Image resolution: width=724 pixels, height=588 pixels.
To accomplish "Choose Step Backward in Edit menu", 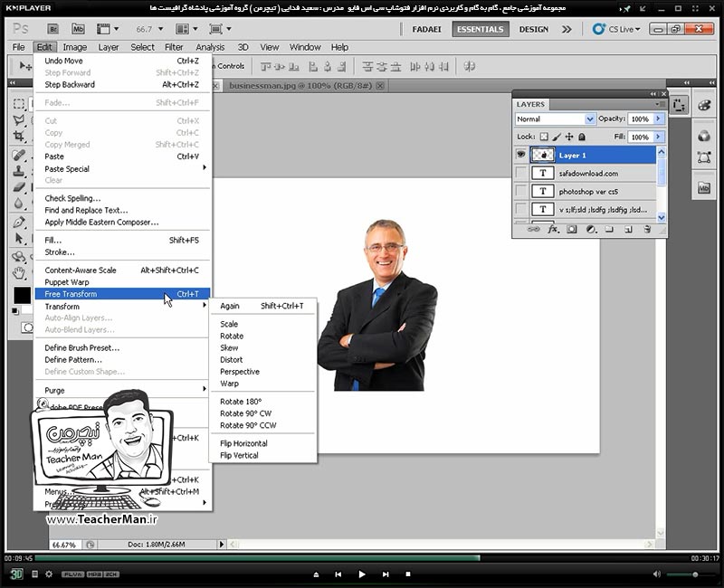I will click(x=122, y=84).
